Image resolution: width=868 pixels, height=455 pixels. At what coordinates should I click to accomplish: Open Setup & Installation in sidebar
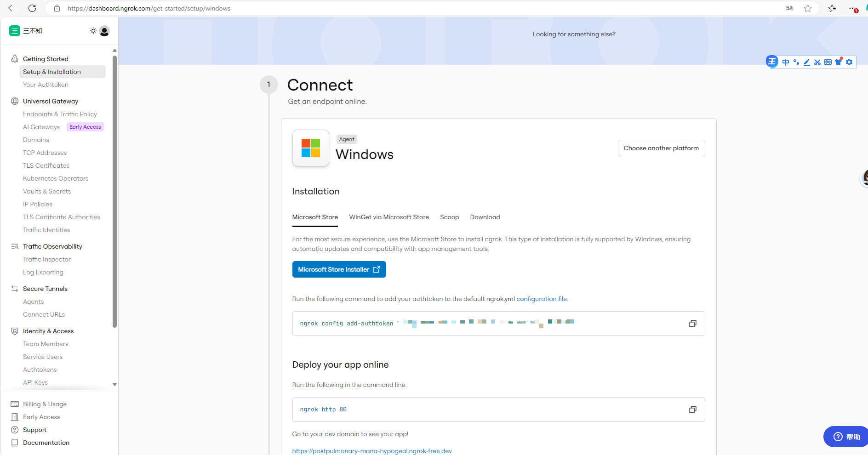coord(63,72)
